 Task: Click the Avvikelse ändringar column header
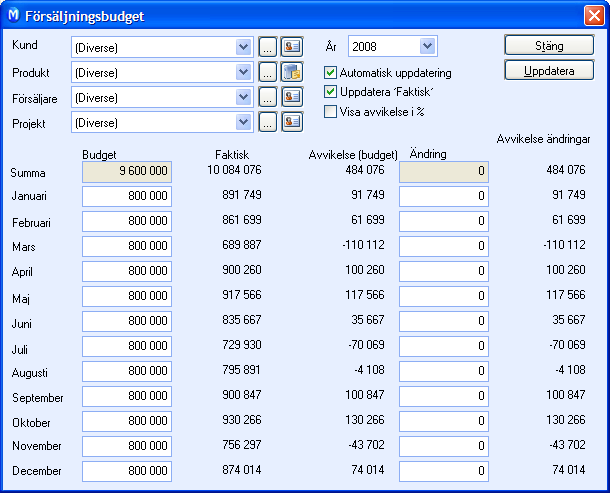pos(543,139)
